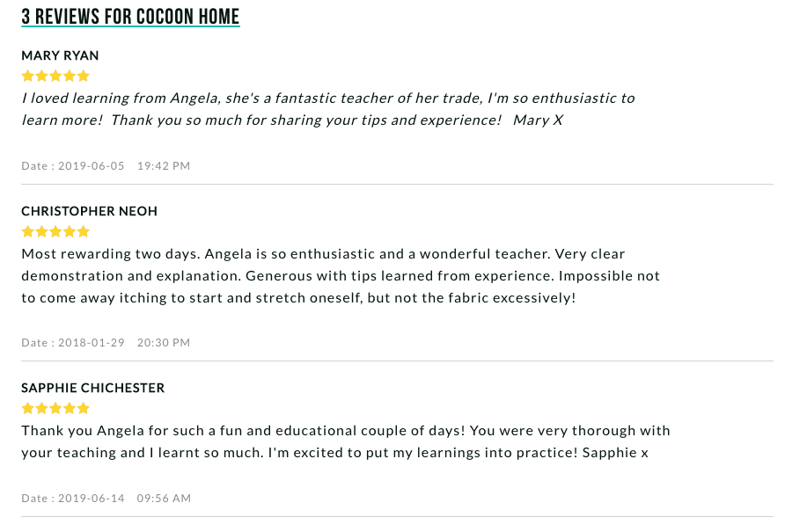Click the 20:30 PM timestamp

tap(164, 343)
